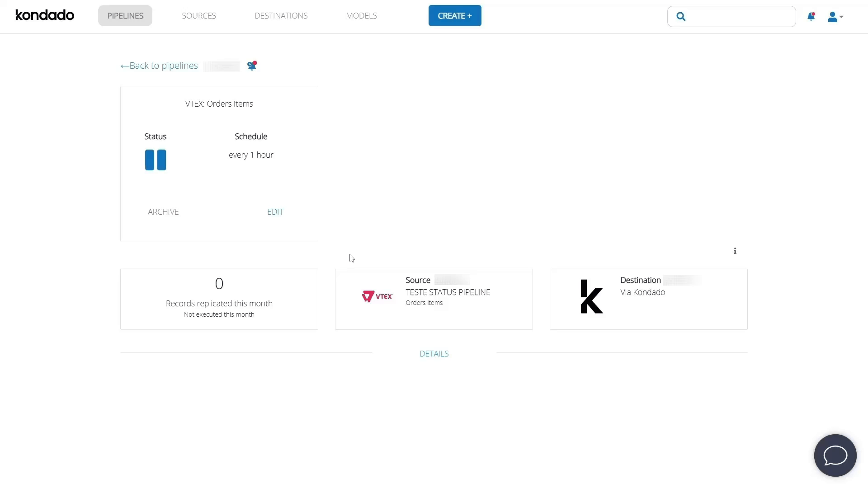Click the Kondado K destination logo

(591, 296)
